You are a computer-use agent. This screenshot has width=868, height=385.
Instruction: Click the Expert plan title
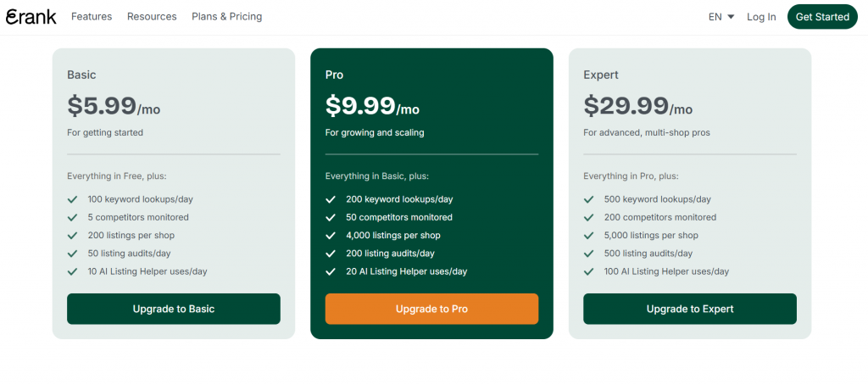[x=601, y=75]
